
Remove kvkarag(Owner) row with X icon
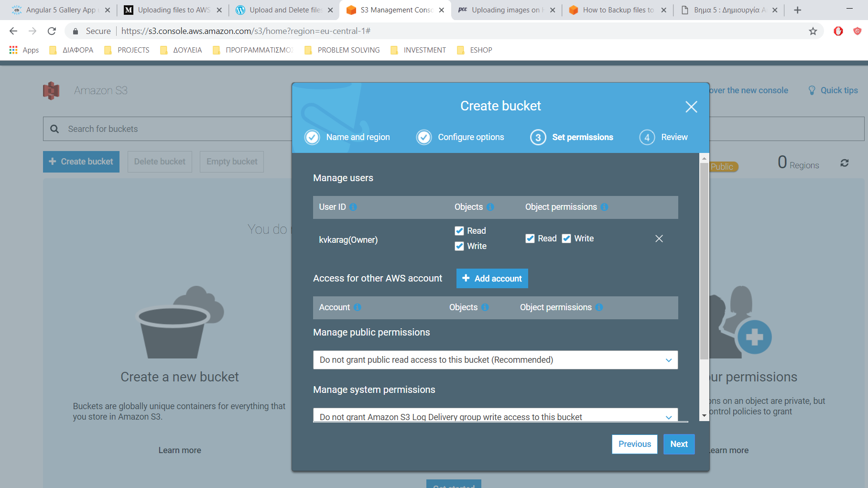[x=659, y=239]
